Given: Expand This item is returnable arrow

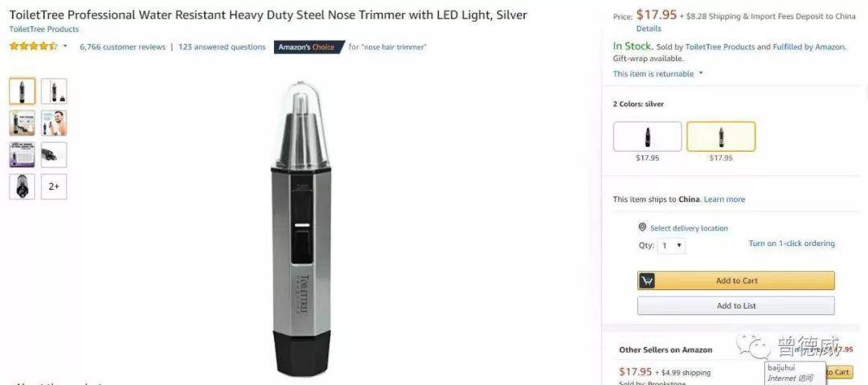Looking at the screenshot, I should 701,73.
